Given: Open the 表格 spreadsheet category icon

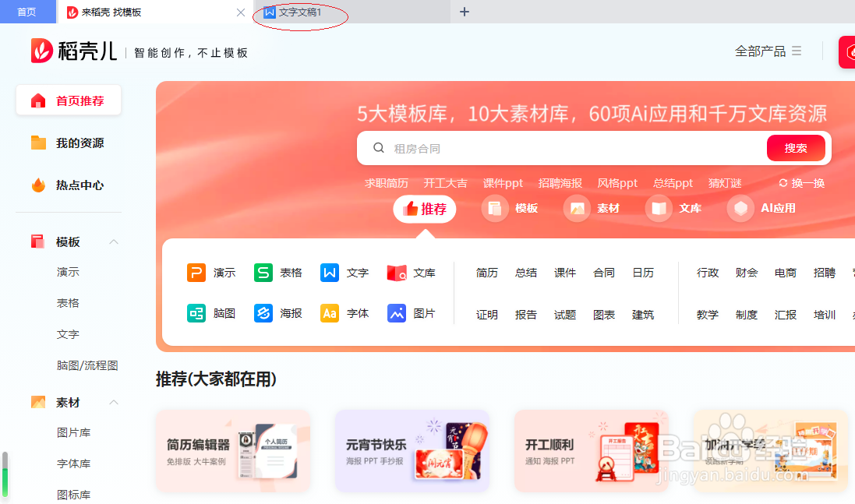Looking at the screenshot, I should pyautogui.click(x=263, y=273).
